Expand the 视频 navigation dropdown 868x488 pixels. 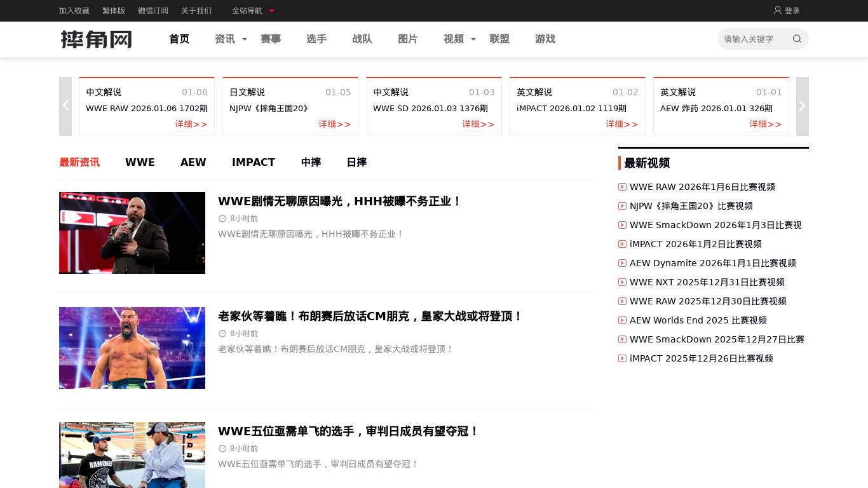473,39
